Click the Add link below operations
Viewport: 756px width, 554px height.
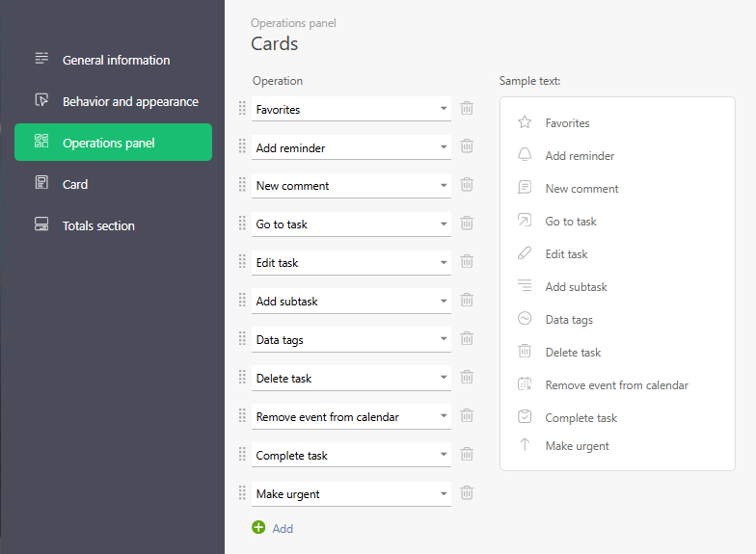pos(283,528)
